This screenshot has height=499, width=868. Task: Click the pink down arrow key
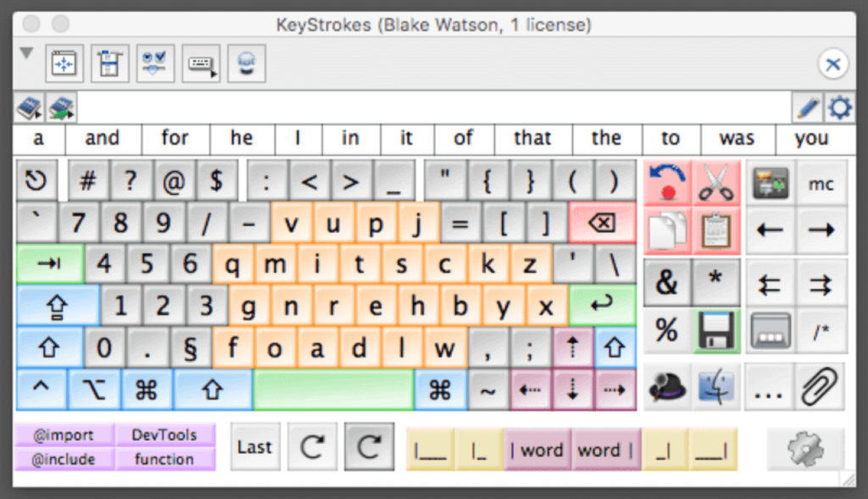(x=572, y=390)
